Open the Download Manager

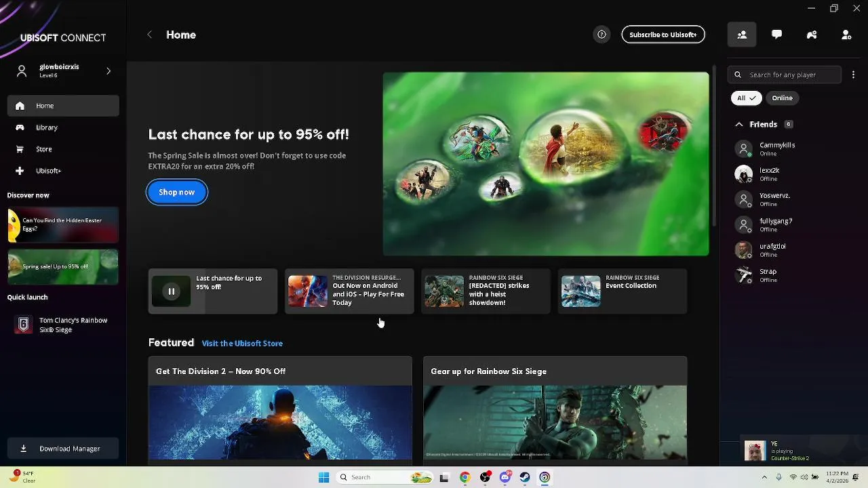[x=63, y=449]
